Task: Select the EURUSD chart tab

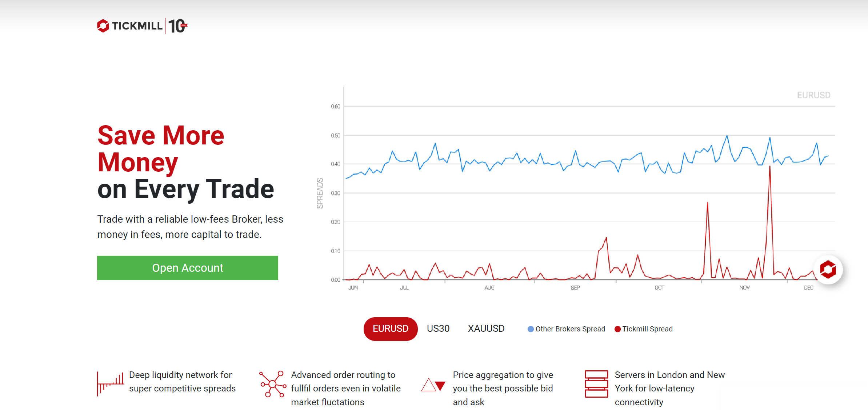Action: pos(391,329)
